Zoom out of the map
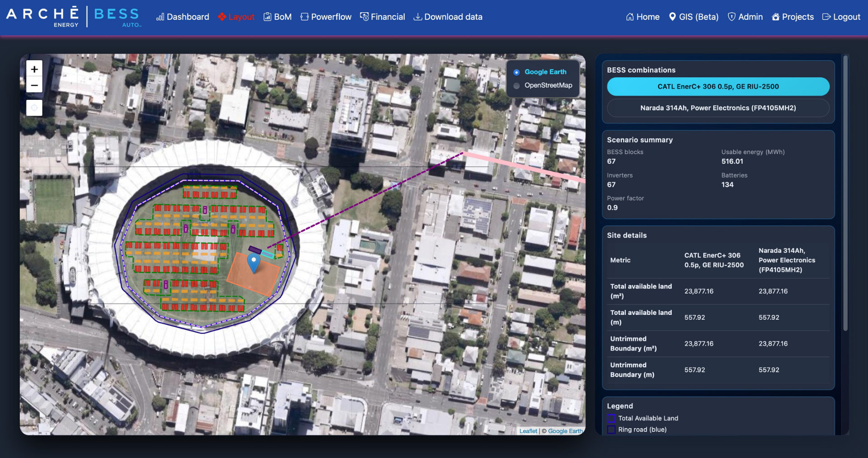 [34, 85]
